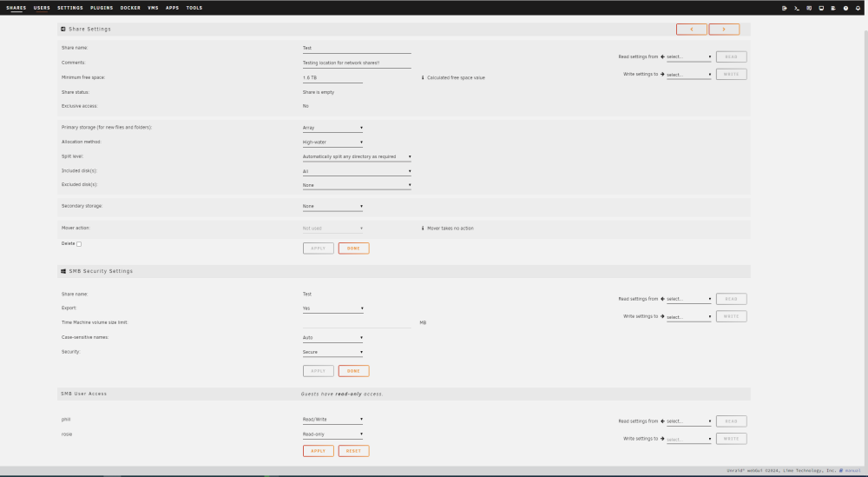Click the Comments text field
The width and height of the screenshot is (868, 477).
357,63
